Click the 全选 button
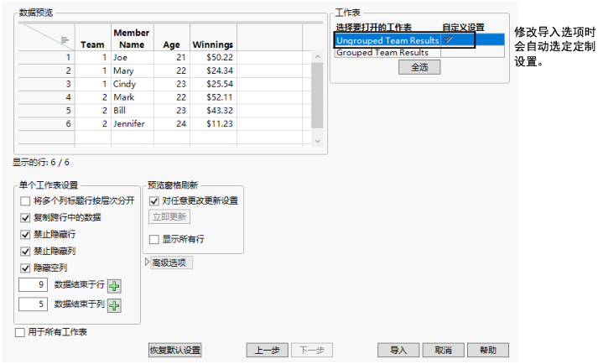The width and height of the screenshot is (598, 364). [x=419, y=67]
